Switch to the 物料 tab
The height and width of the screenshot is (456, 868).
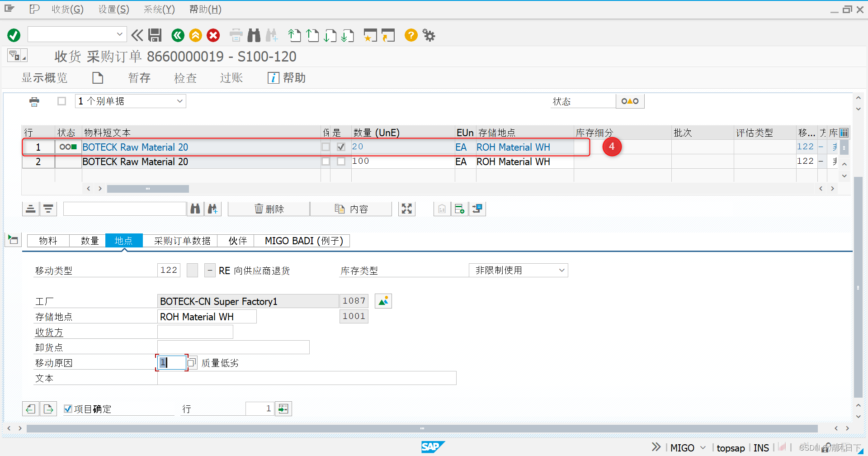click(48, 241)
